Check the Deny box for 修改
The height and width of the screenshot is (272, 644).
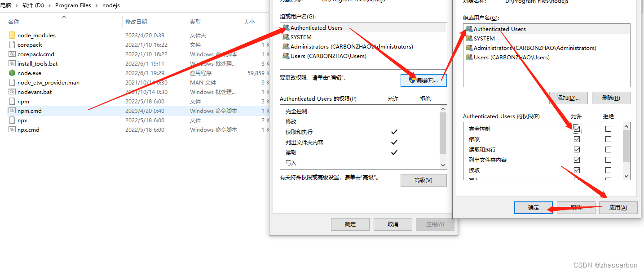[608, 139]
